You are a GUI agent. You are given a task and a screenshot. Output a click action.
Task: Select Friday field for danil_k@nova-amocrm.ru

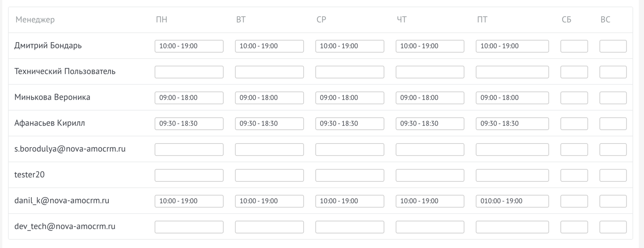512,201
